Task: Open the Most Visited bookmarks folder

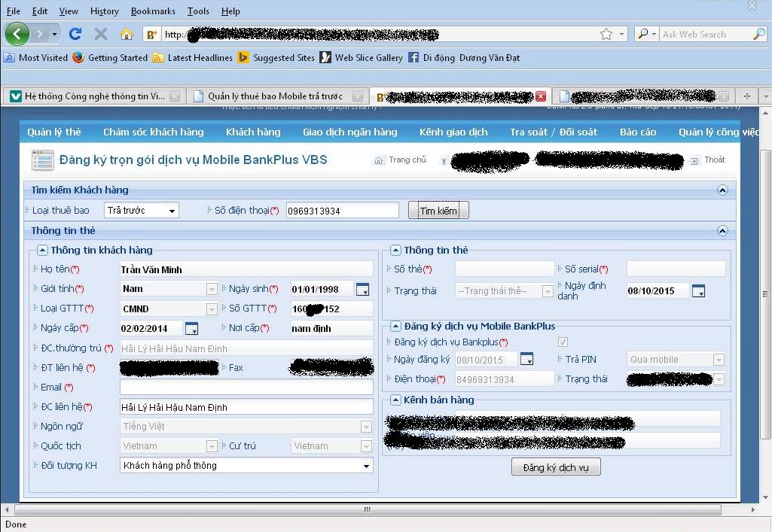Action: (x=35, y=57)
